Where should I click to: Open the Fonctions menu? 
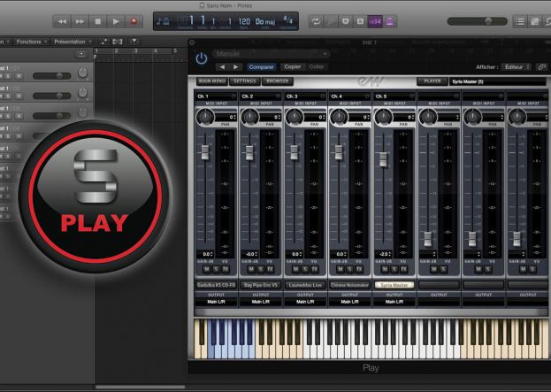click(32, 42)
